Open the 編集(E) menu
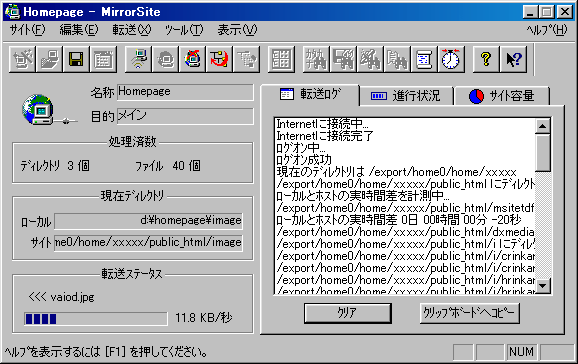The width and height of the screenshot is (578, 364). (79, 30)
